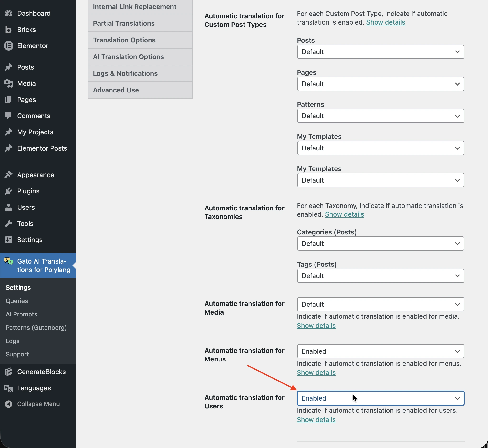Open the Languages icon in sidebar
488x448 pixels.
tap(9, 388)
